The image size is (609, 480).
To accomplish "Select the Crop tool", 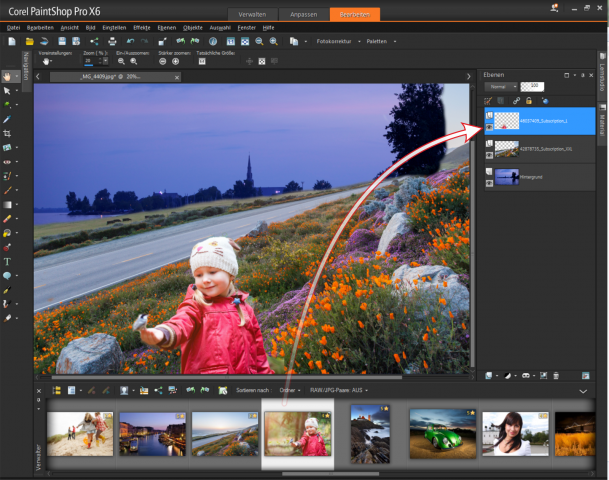I will pos(8,132).
